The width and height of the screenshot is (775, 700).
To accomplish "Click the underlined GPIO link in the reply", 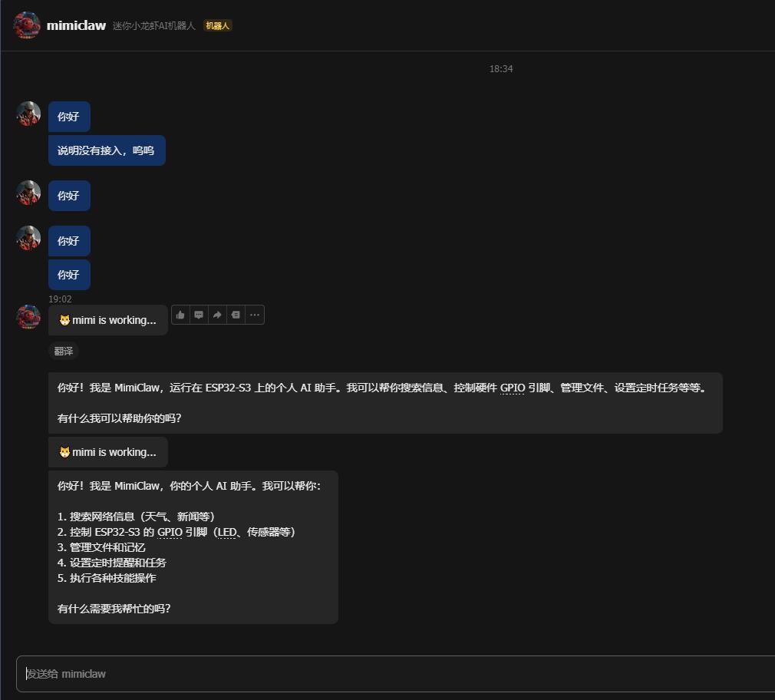I will coord(512,388).
